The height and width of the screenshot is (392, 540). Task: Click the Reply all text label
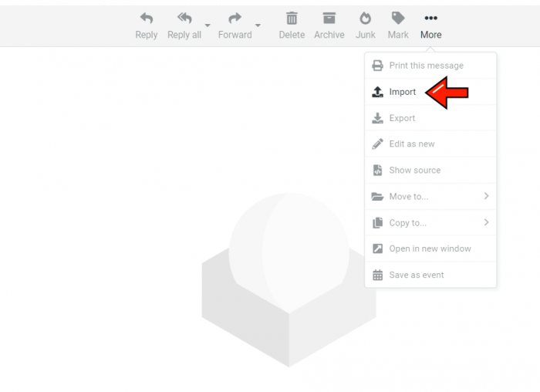click(x=184, y=35)
